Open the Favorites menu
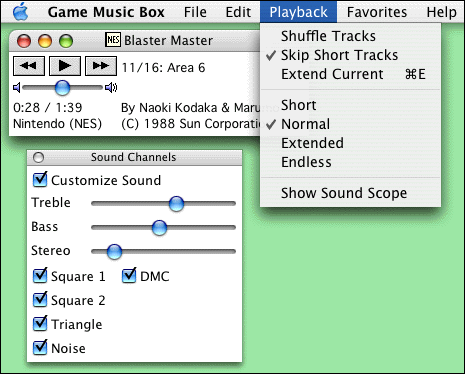 pos(377,12)
